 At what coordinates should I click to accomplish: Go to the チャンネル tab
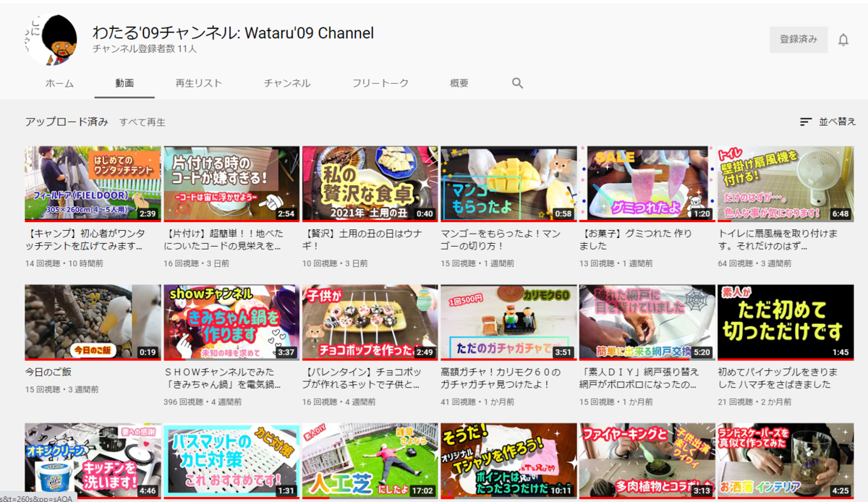(287, 83)
